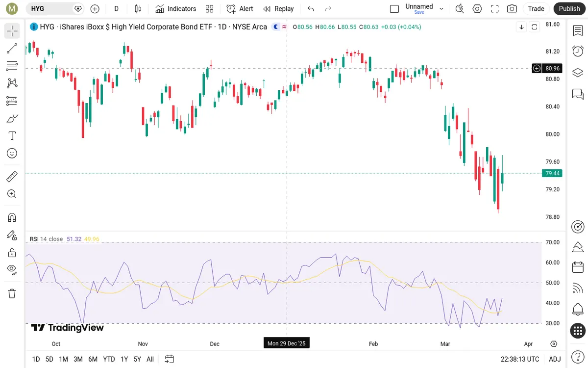This screenshot has width=588, height=368.
Task: Select the 1M time range
Action: pyautogui.click(x=63, y=359)
